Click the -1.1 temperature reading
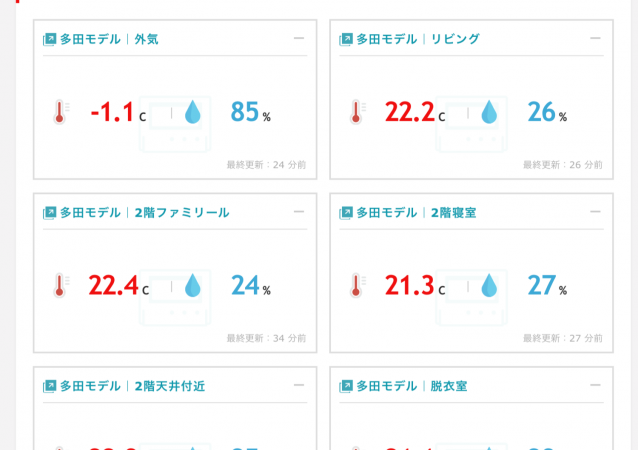Image resolution: width=638 pixels, height=450 pixels. coord(112,112)
